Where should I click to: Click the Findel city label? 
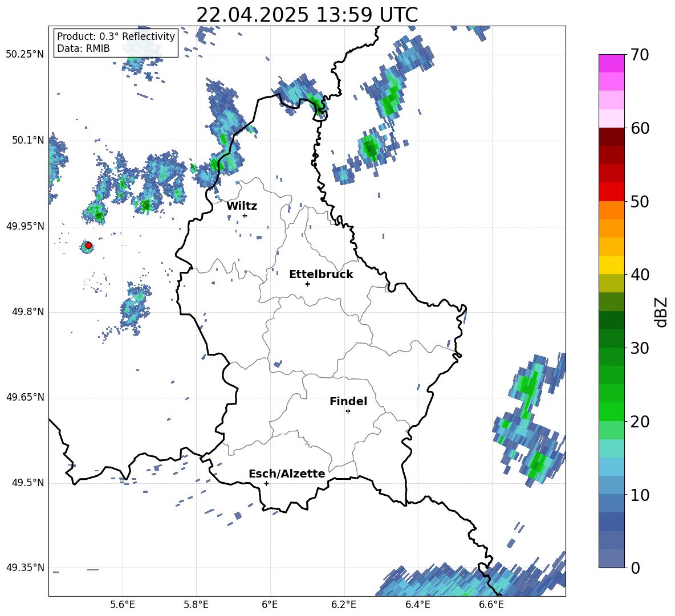(348, 401)
